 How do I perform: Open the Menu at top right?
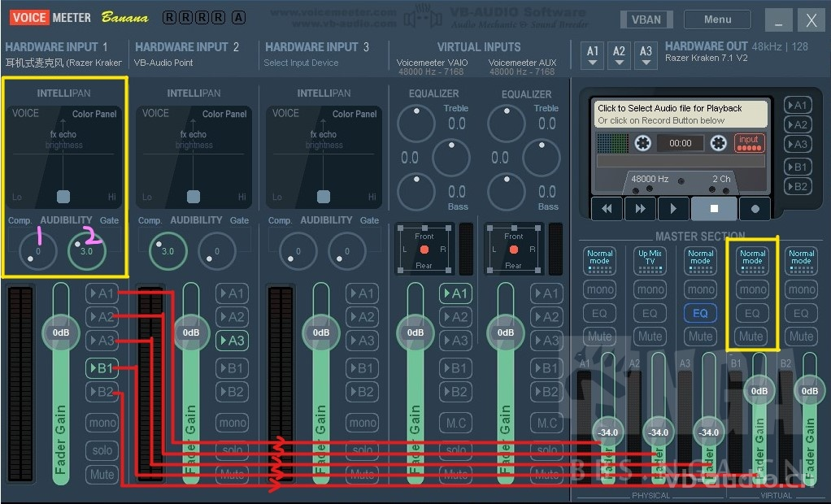click(716, 19)
